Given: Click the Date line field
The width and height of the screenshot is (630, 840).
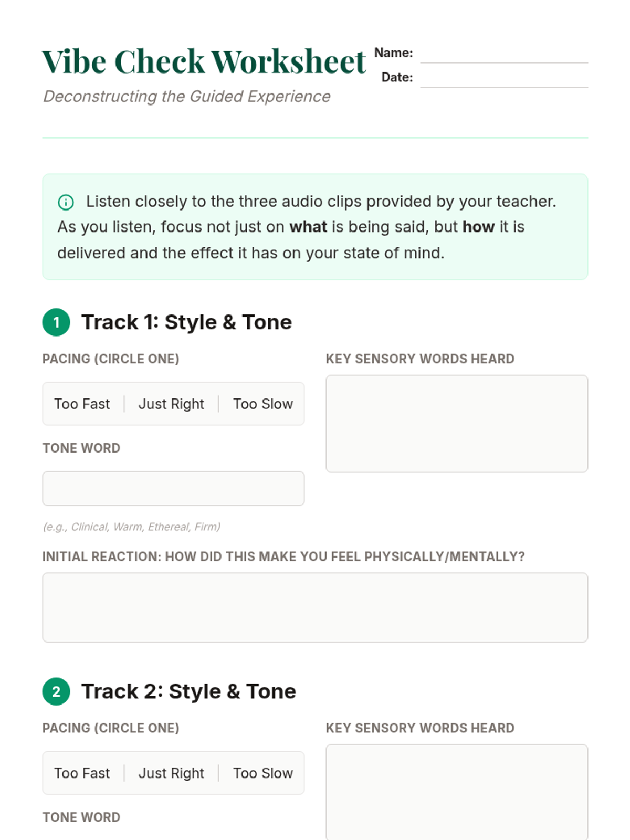Looking at the screenshot, I should [x=503, y=79].
